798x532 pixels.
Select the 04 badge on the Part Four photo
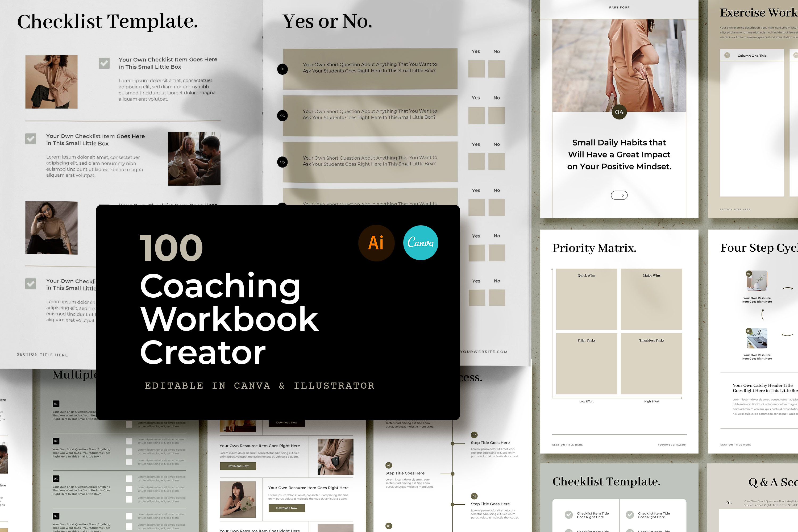tap(619, 112)
